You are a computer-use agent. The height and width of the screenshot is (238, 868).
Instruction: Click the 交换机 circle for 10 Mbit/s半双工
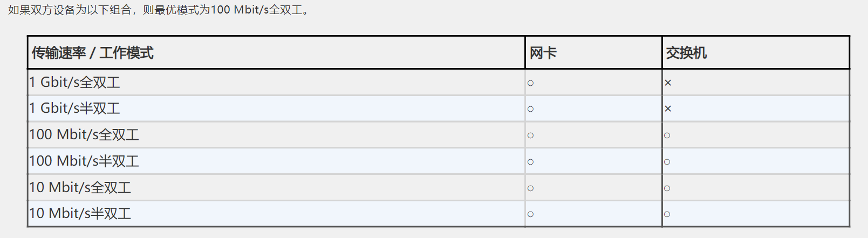pos(667,214)
